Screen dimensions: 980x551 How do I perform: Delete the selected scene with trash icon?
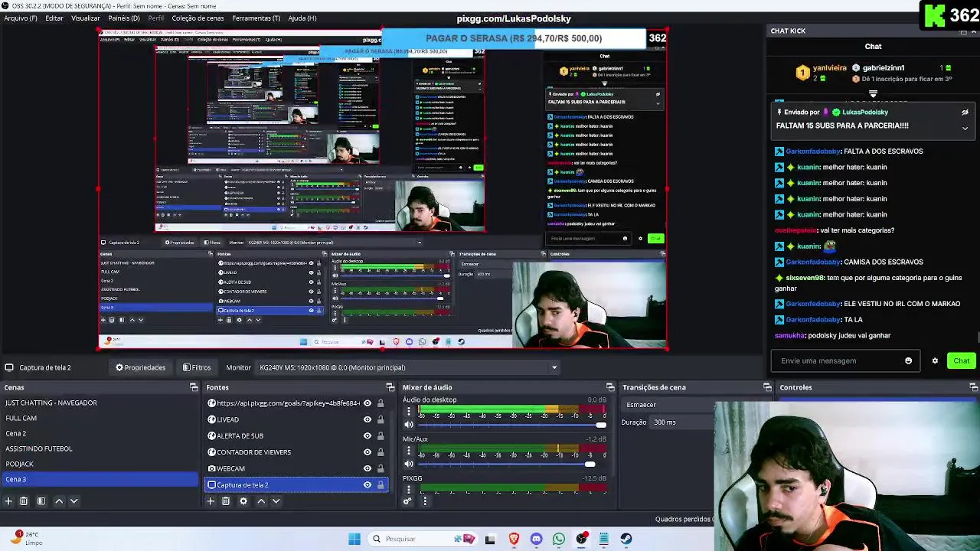(24, 501)
